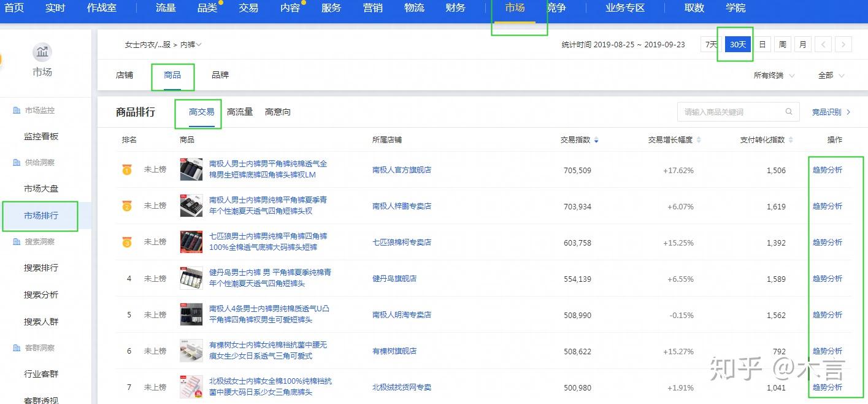Open the 所有终端 dropdown
The height and width of the screenshot is (404, 868).
774,76
